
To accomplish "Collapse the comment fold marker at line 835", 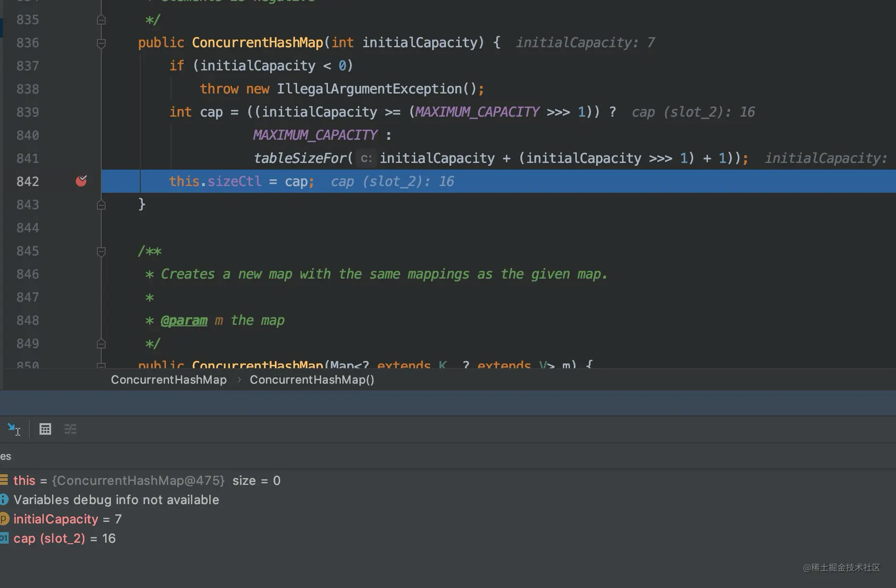I will 101,20.
